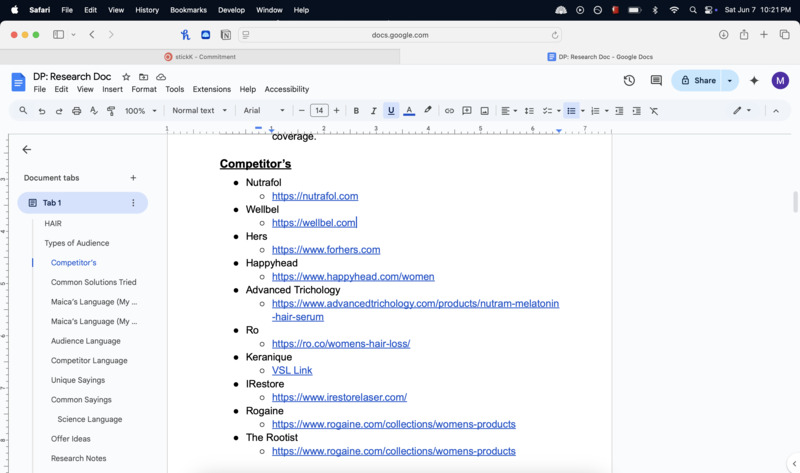Insert a checklist

(547, 111)
